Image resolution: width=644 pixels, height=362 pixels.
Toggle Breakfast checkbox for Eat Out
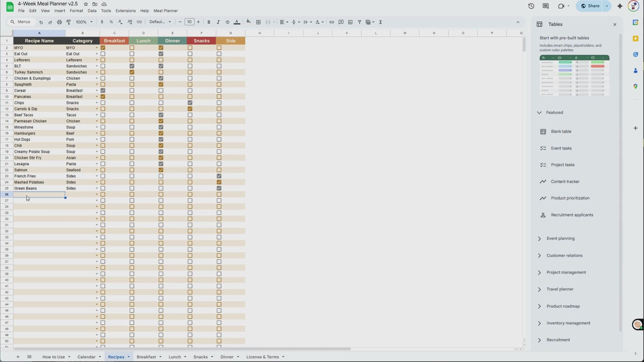(103, 54)
